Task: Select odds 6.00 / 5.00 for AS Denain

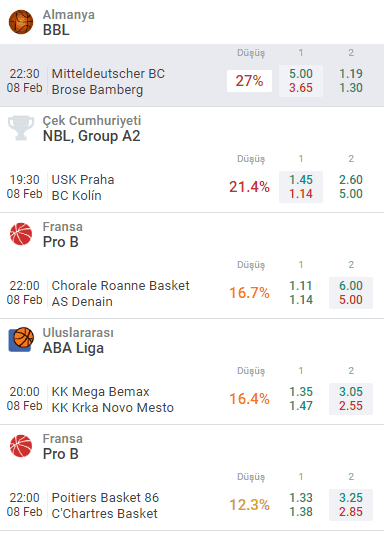Action: pos(351,293)
